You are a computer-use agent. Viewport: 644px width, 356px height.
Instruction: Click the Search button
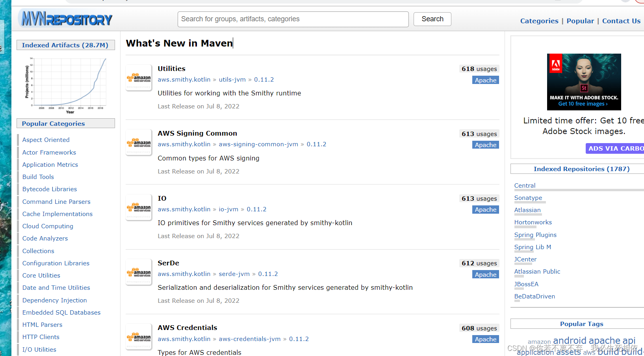tap(432, 19)
